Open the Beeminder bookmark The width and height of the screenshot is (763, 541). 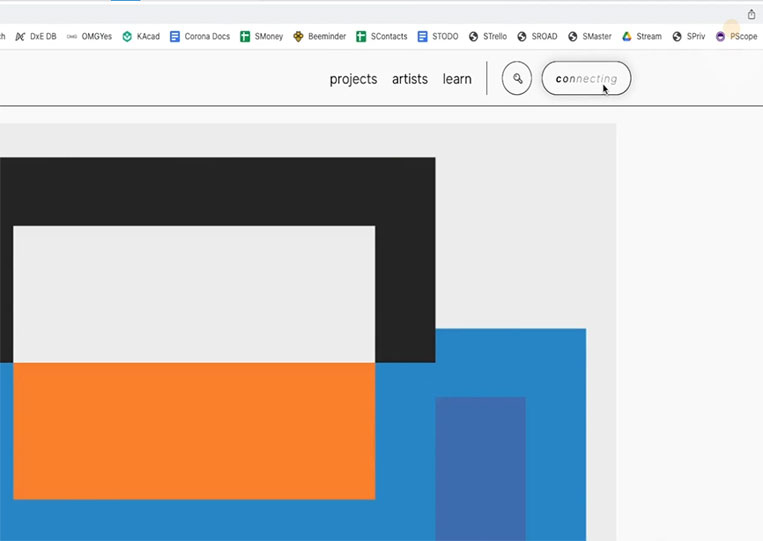pyautogui.click(x=320, y=36)
